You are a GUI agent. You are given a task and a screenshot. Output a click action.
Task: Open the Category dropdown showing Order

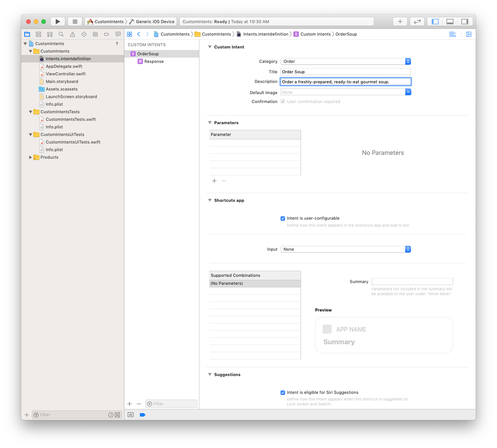pos(408,61)
